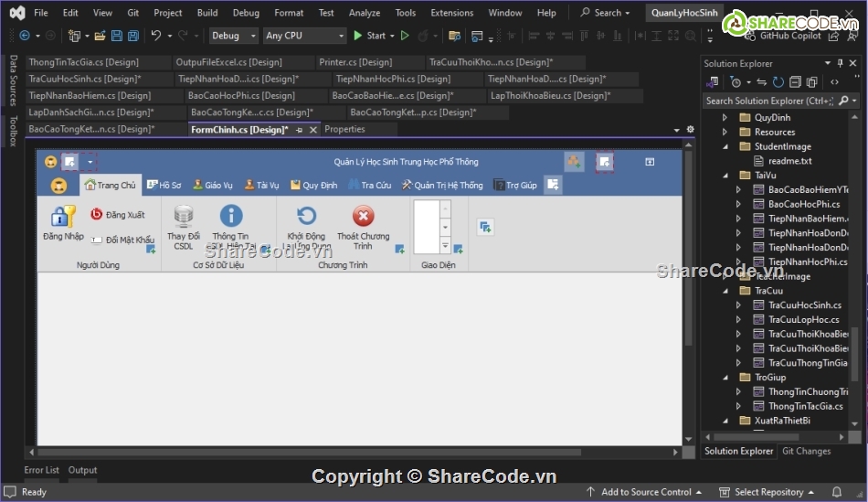
Task: Open the Error List panel
Action: tap(41, 470)
